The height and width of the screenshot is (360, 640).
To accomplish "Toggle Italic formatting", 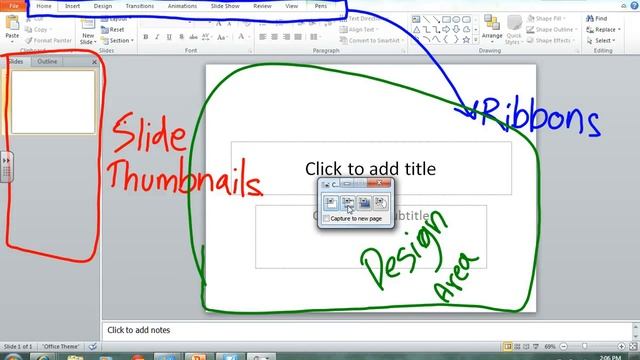I will tap(157, 37).
